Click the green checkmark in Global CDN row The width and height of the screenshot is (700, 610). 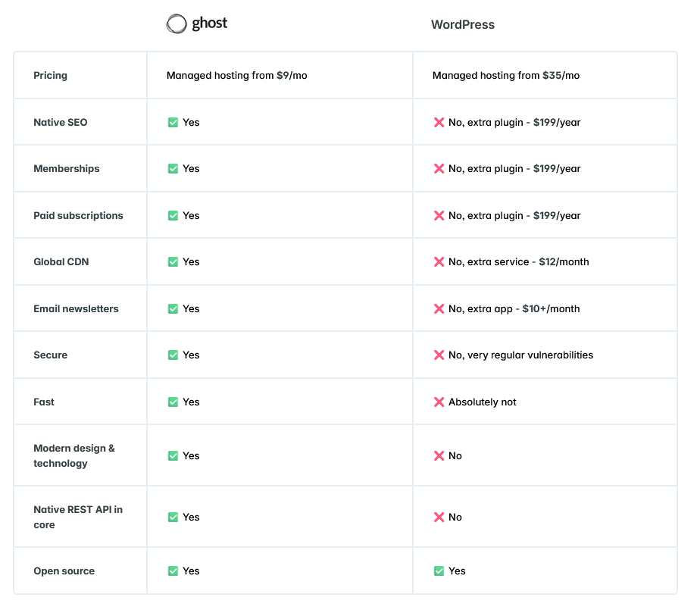173,261
